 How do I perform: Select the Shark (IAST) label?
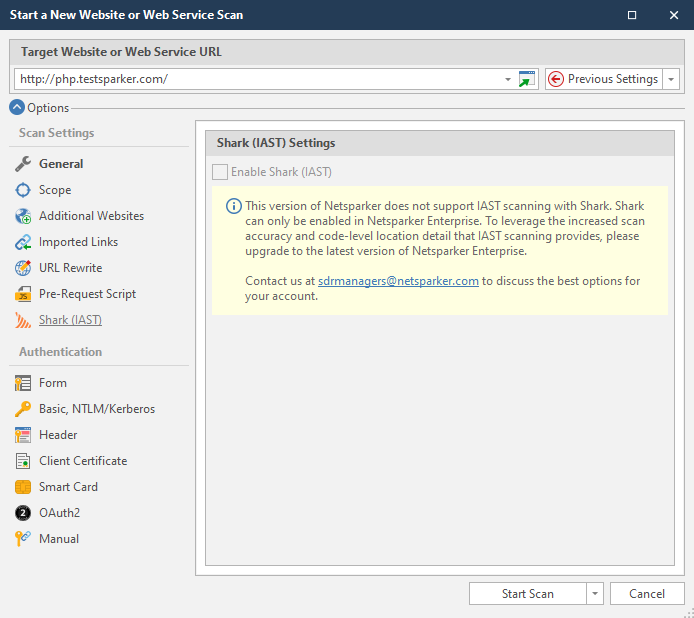tap(70, 320)
